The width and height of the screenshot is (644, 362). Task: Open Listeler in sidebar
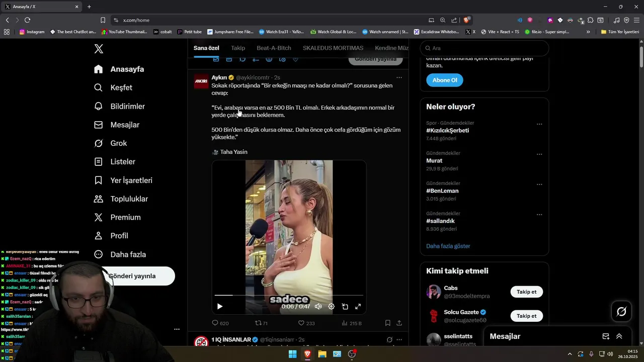click(115, 162)
